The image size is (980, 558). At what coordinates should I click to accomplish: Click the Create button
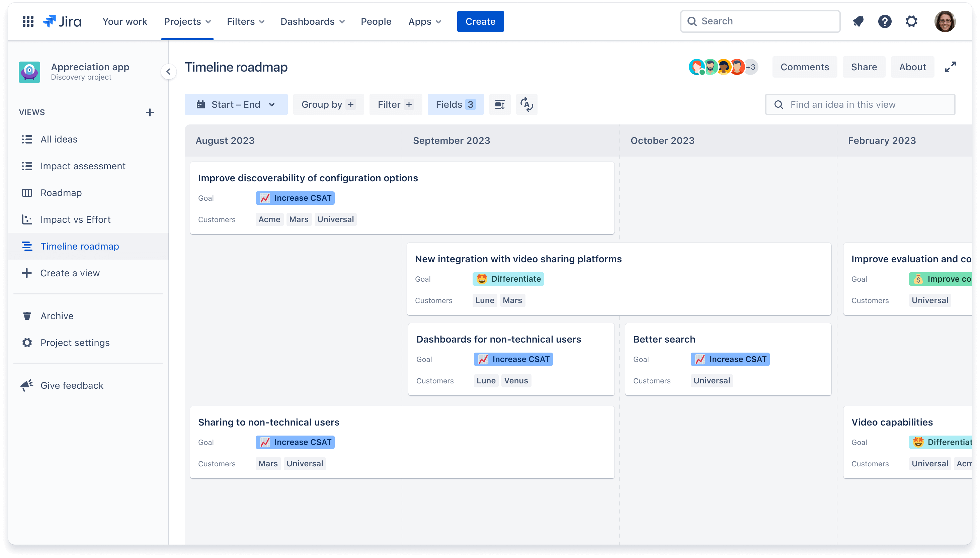(480, 21)
